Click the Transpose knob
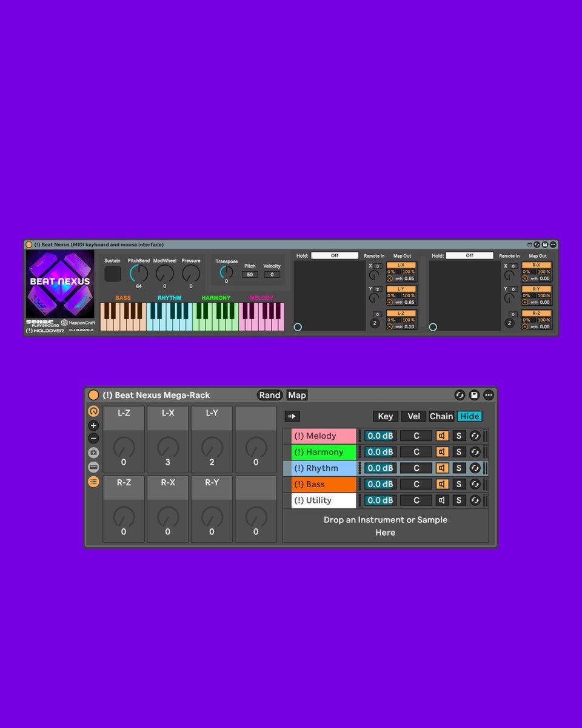582x728 pixels. pos(226,272)
